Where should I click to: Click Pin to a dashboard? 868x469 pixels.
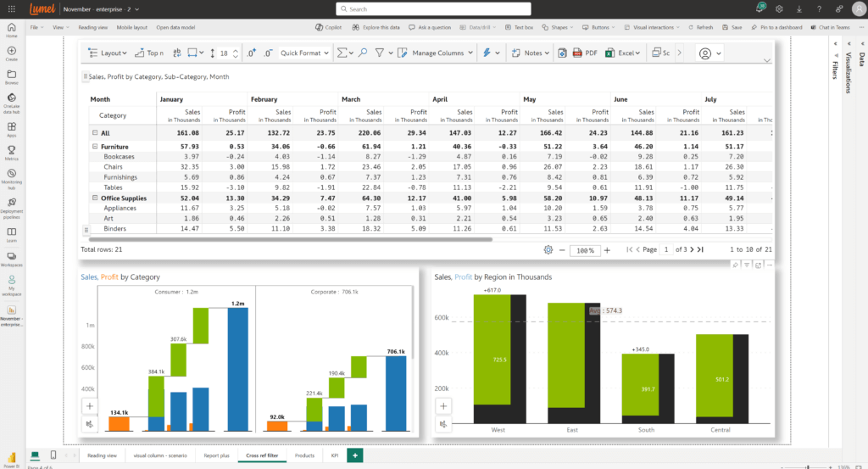coord(776,27)
